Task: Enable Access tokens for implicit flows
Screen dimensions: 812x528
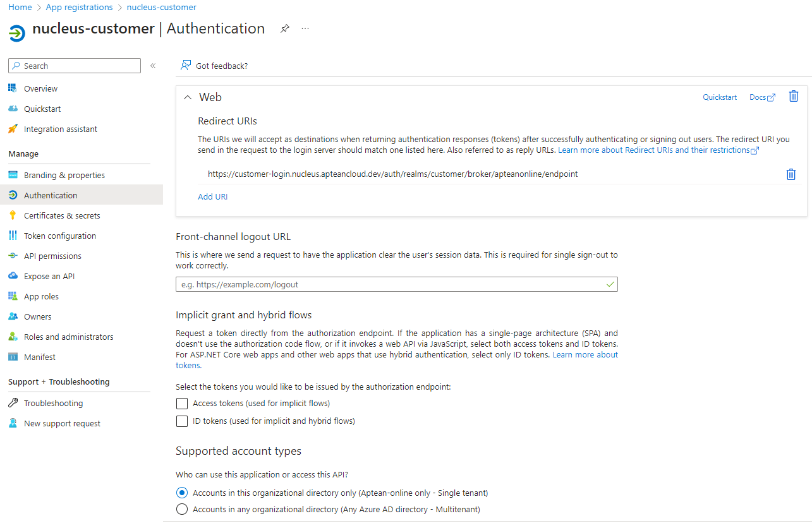Action: (182, 404)
